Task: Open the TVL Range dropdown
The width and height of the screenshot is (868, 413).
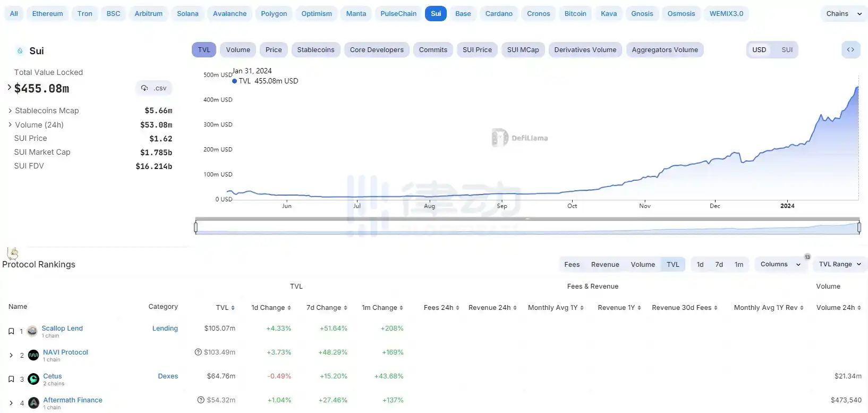Action: click(839, 264)
